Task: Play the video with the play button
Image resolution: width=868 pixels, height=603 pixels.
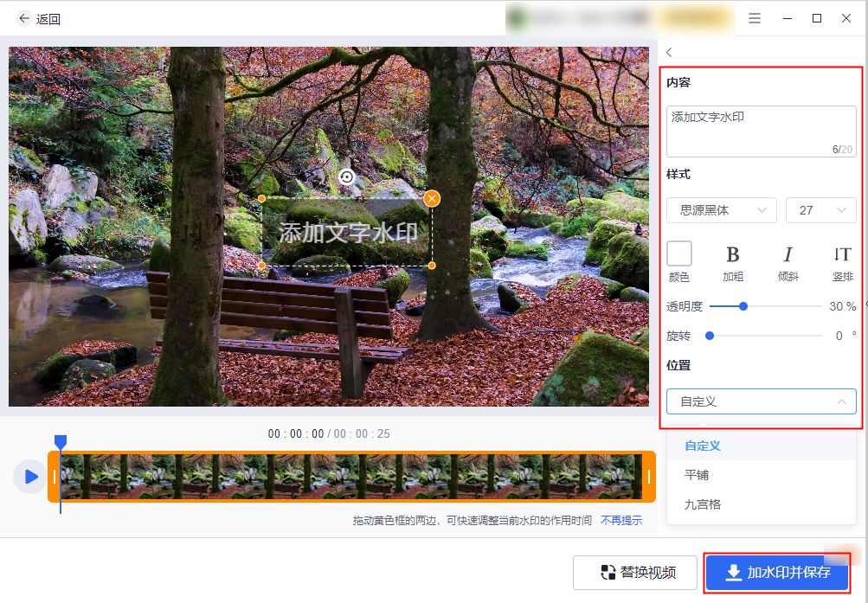Action: 30,477
